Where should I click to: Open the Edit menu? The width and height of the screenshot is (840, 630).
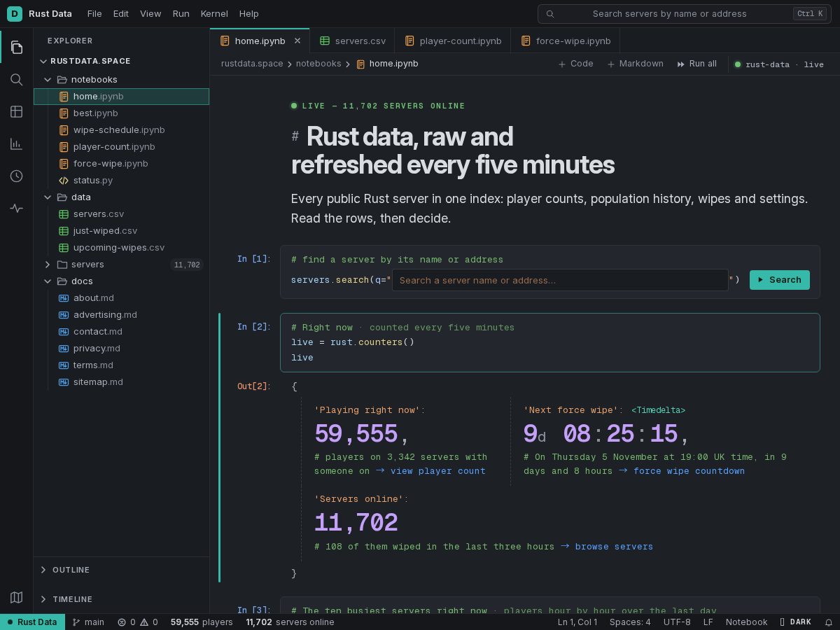tap(121, 13)
